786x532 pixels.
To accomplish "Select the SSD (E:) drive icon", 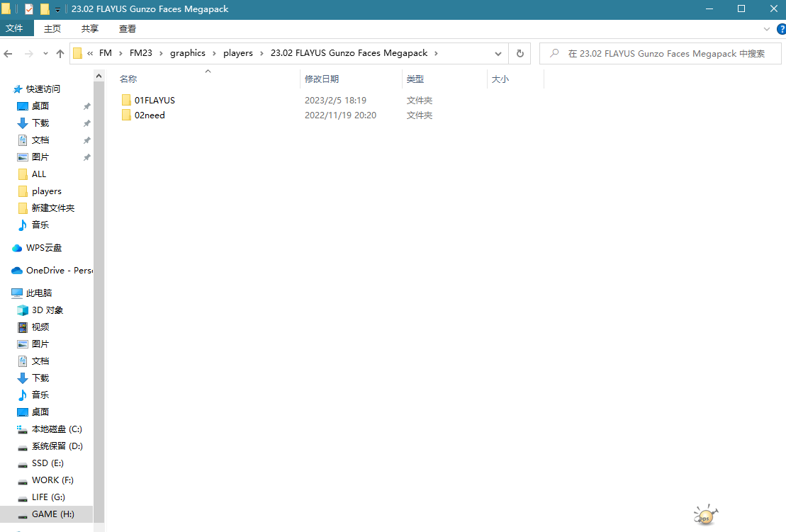I will 23,465.
